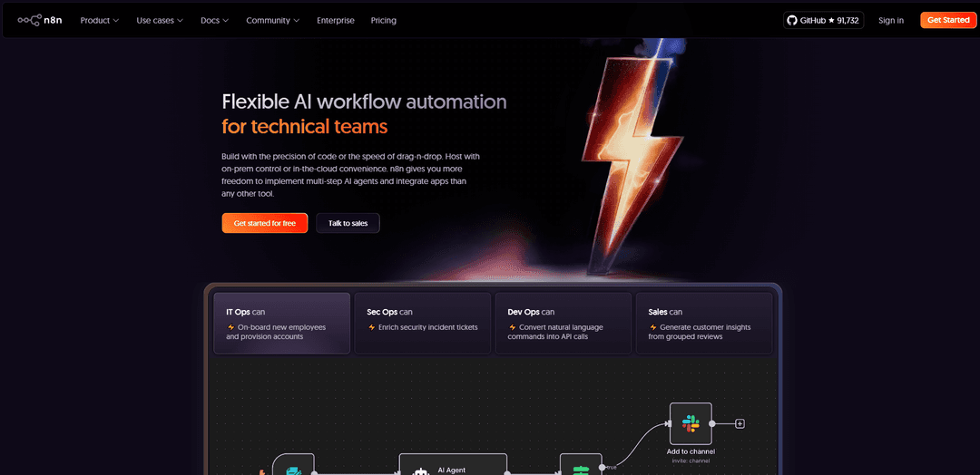The width and height of the screenshot is (980, 475).
Task: Select the IT Ops tab
Action: tap(282, 324)
